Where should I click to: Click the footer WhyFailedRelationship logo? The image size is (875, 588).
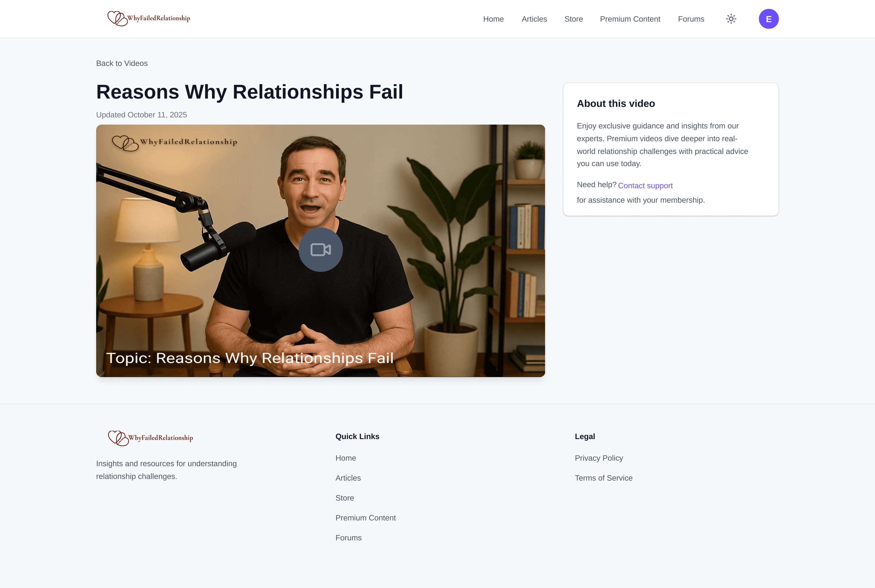pos(150,438)
